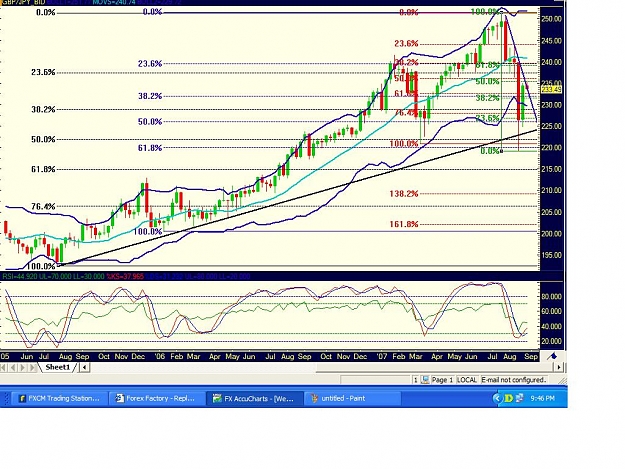Switch to Forex Factory window in taskbar
The width and height of the screenshot is (625, 469).
[x=157, y=398]
